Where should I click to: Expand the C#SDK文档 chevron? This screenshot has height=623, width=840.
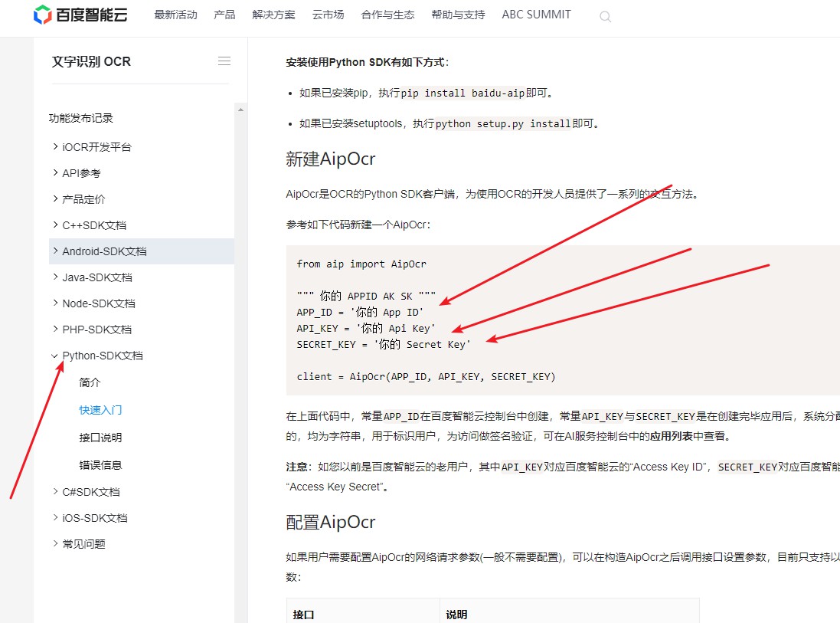pyautogui.click(x=55, y=491)
